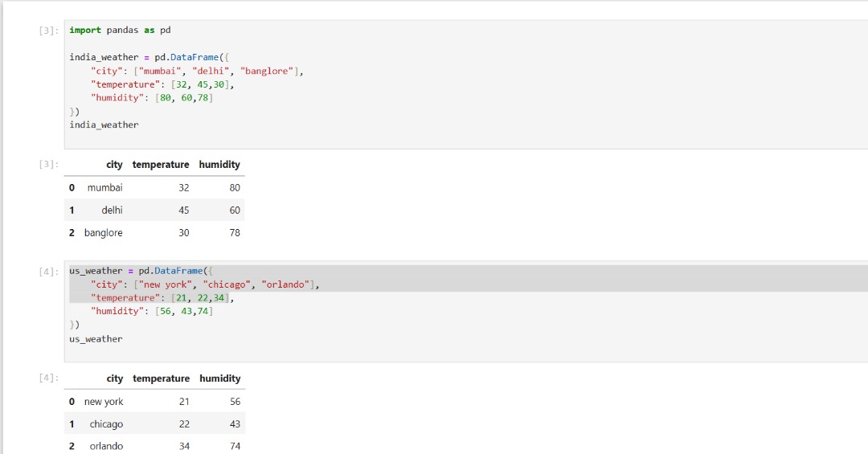Click the new york table cell
The image size is (868, 454).
(104, 402)
